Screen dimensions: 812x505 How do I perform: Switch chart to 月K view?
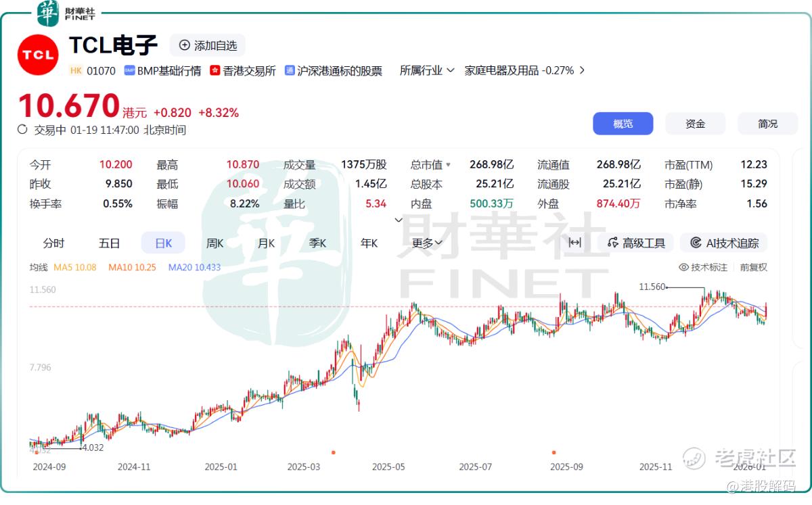pyautogui.click(x=266, y=243)
